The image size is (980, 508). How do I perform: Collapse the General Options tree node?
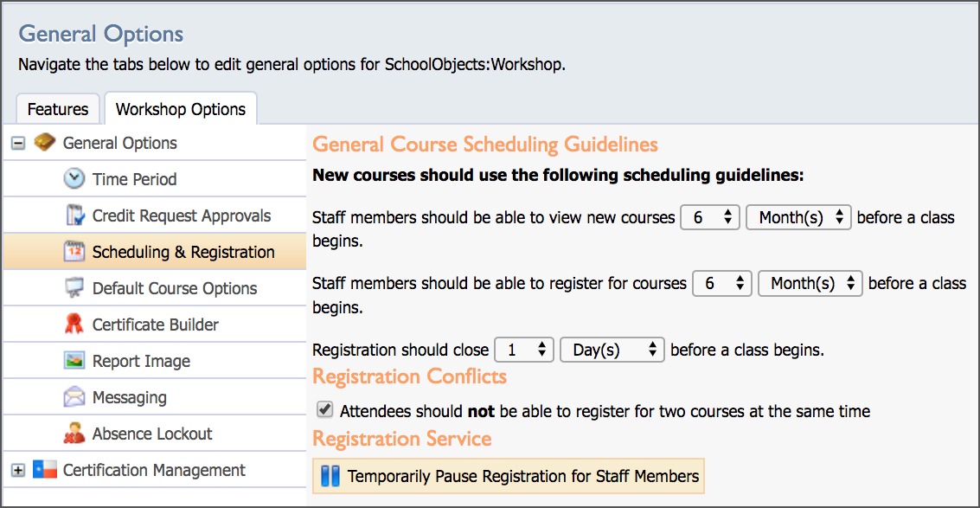(18, 144)
